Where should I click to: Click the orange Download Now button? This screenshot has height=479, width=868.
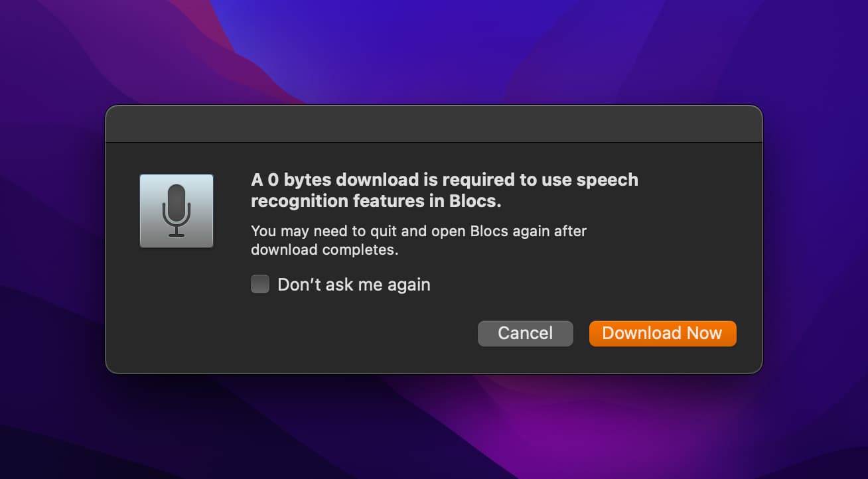[662, 333]
